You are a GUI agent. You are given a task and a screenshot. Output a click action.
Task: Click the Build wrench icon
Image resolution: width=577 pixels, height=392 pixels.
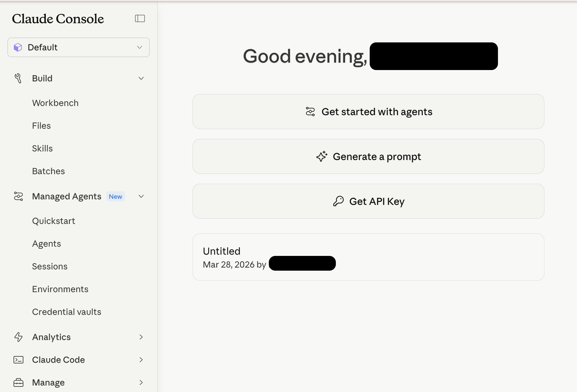[18, 78]
